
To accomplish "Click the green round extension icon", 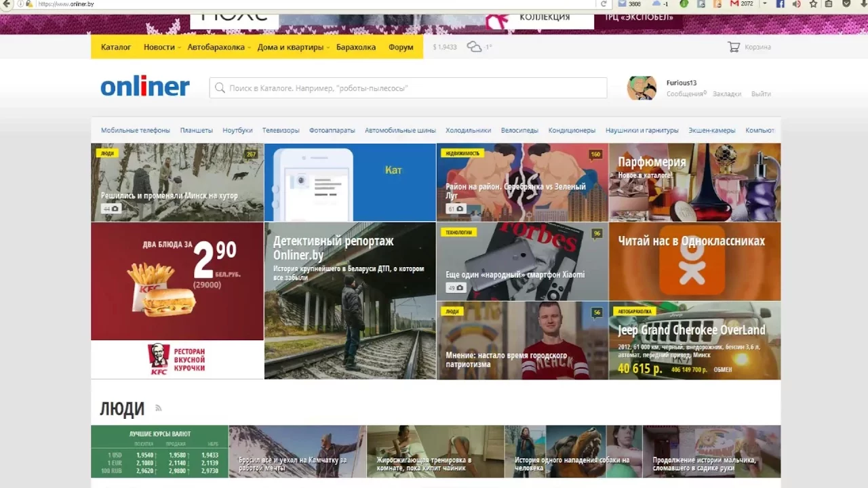I will 684,4.
